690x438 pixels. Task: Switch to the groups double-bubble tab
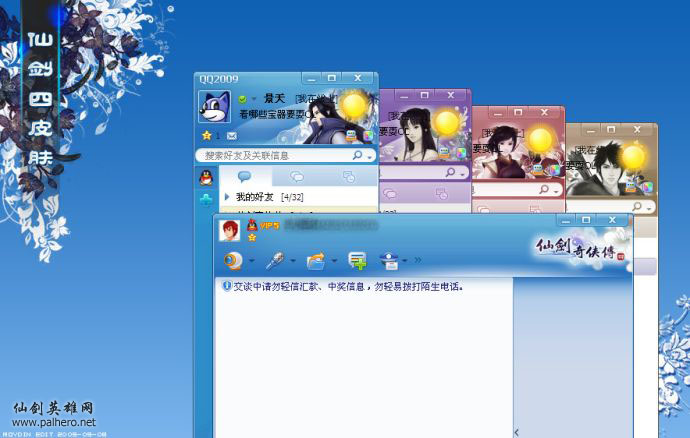click(x=297, y=177)
